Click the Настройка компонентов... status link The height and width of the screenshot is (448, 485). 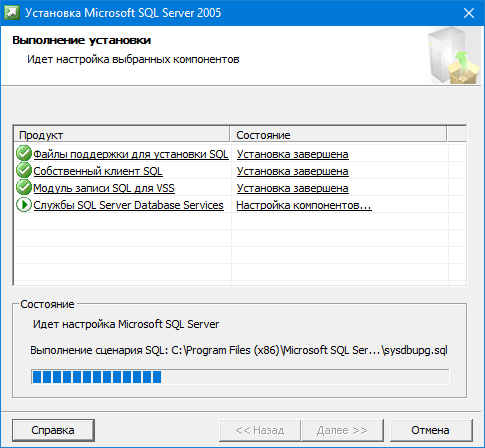(x=304, y=205)
